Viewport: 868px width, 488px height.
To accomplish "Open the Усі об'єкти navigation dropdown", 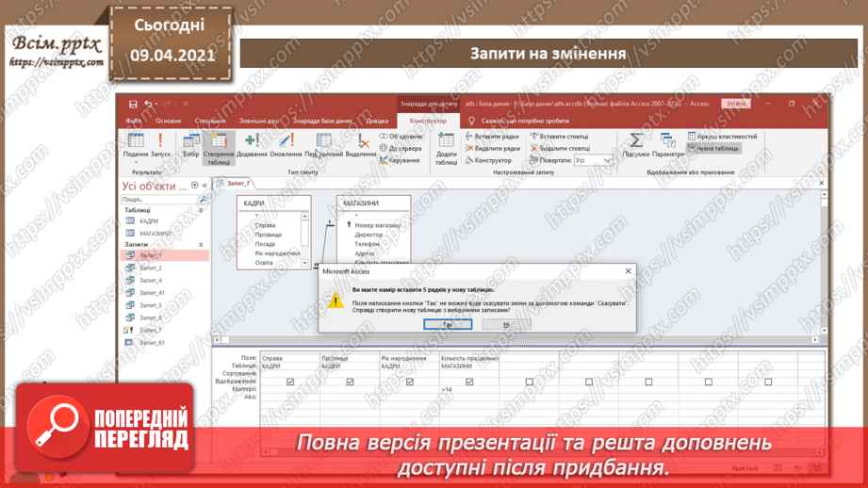I will pos(194,186).
